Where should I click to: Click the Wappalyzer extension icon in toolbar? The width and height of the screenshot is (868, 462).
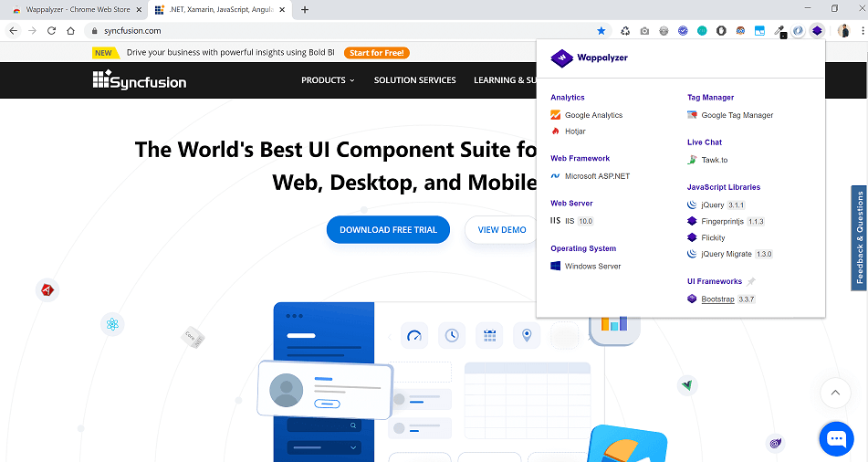(817, 31)
